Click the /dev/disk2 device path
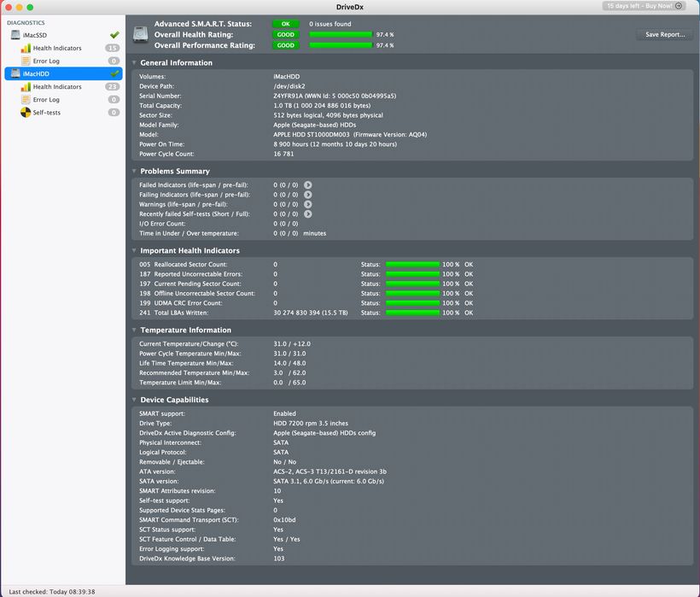700x597 pixels. coord(289,86)
